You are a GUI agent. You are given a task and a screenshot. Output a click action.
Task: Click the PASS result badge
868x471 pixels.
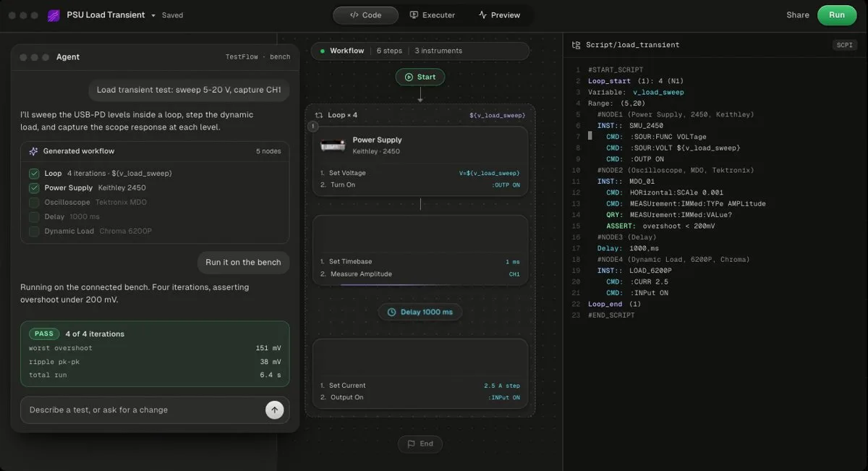[44, 334]
